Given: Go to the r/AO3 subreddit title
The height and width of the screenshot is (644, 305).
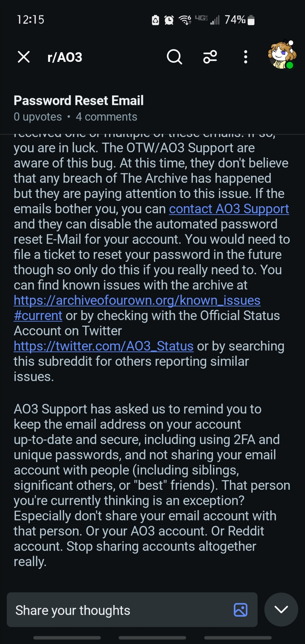Looking at the screenshot, I should (65, 57).
